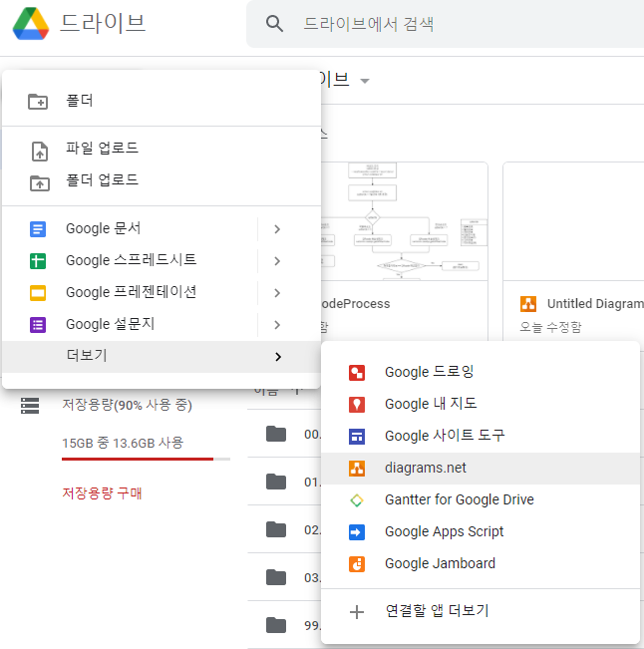Click the folder upload icon
Viewport: 644px width, 649px height.
point(40,183)
